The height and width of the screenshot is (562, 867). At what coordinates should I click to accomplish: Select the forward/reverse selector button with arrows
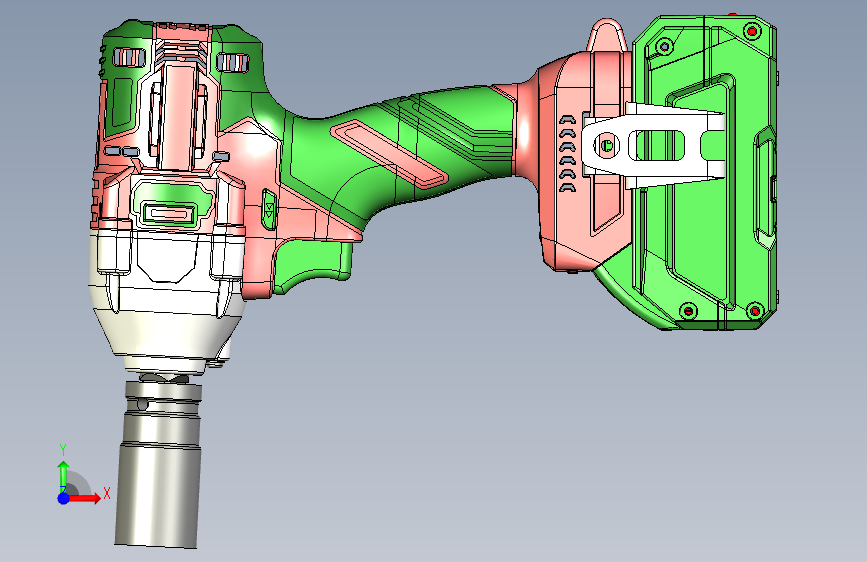pyautogui.click(x=269, y=210)
